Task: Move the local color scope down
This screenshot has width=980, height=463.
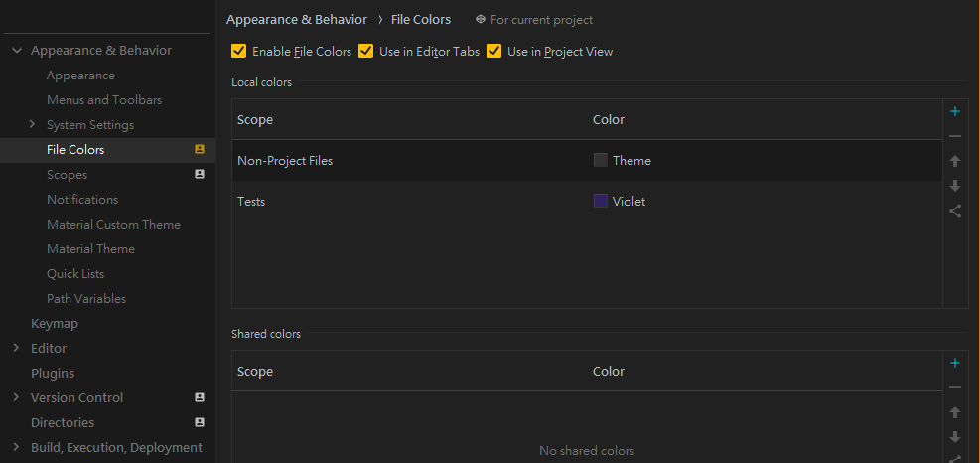Action: [955, 186]
